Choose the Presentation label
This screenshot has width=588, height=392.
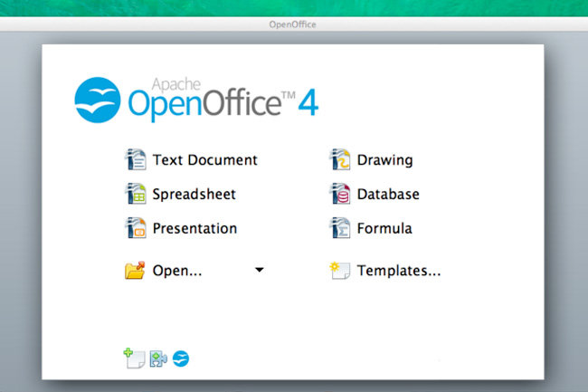tap(194, 228)
